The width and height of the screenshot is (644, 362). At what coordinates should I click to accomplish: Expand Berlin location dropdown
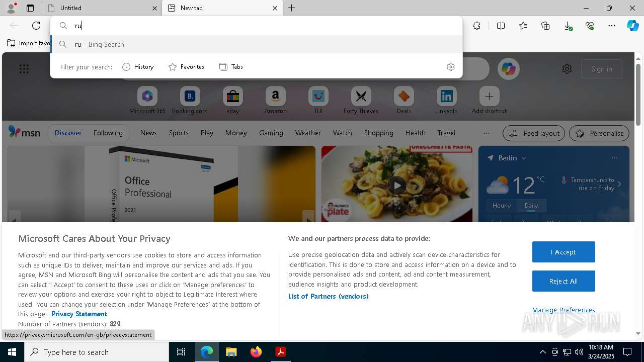click(x=524, y=158)
